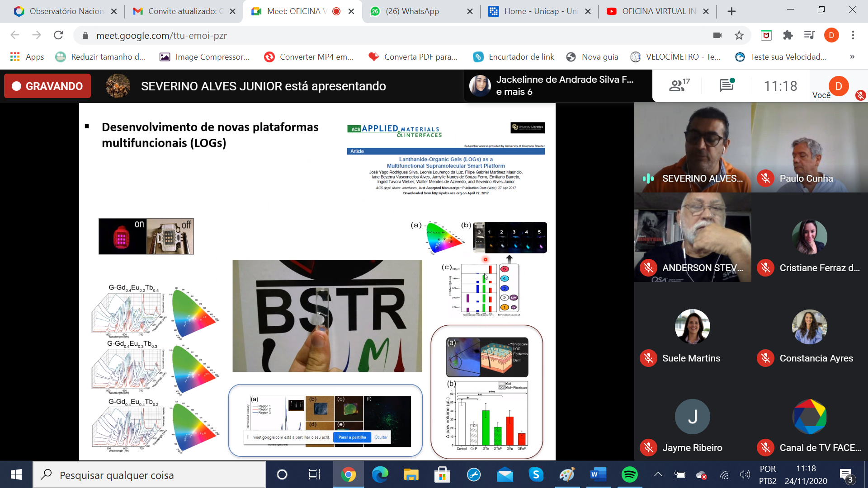
Task: Open the Nova guia bookmark
Action: click(592, 57)
